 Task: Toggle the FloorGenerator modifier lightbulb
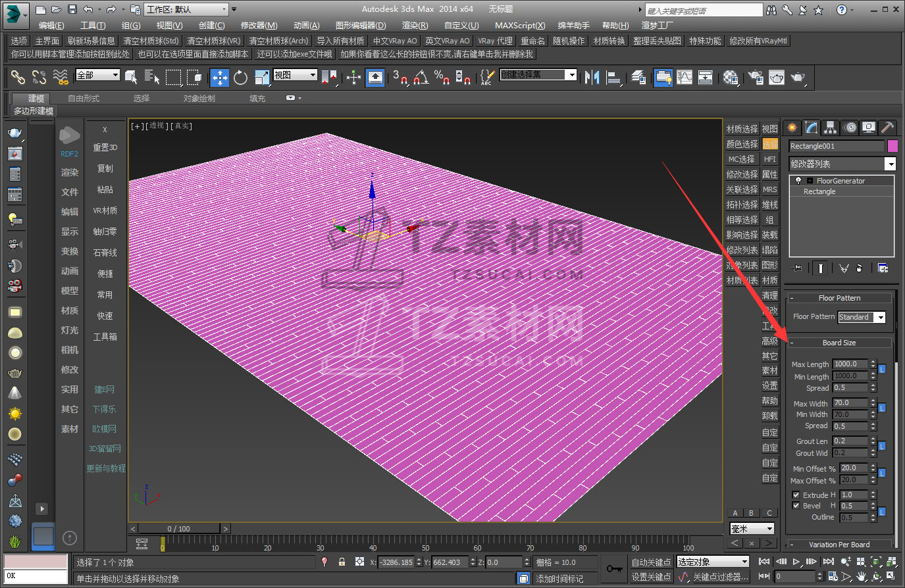tap(798, 181)
